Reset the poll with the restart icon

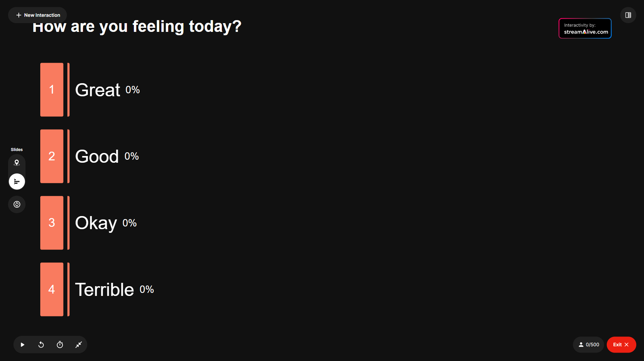pos(41,345)
